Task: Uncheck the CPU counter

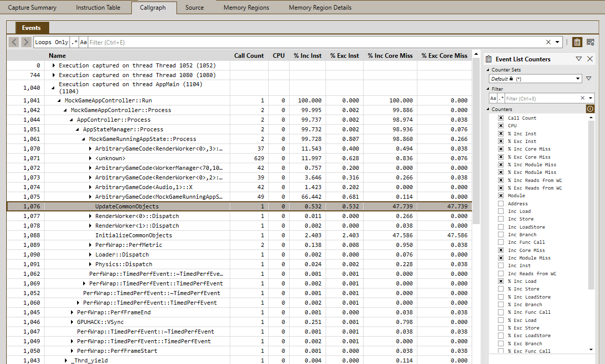Action: pos(501,126)
